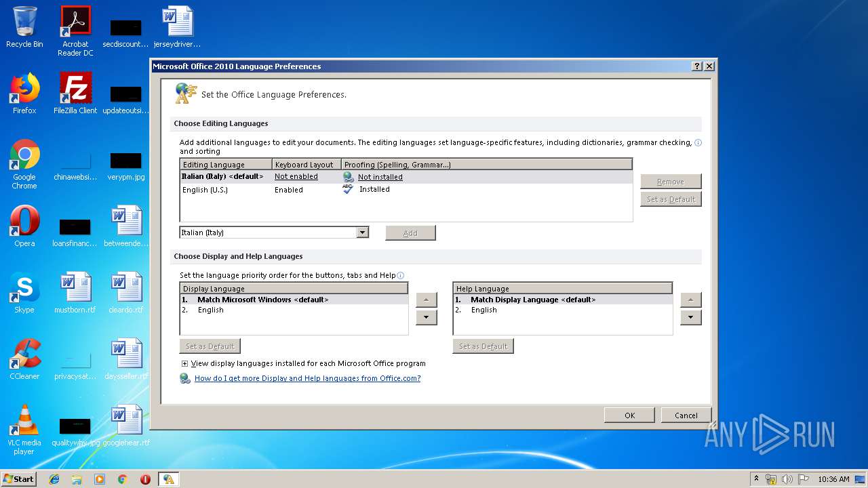The height and width of the screenshot is (488, 868).
Task: Click the Remove editing language button
Action: (671, 182)
